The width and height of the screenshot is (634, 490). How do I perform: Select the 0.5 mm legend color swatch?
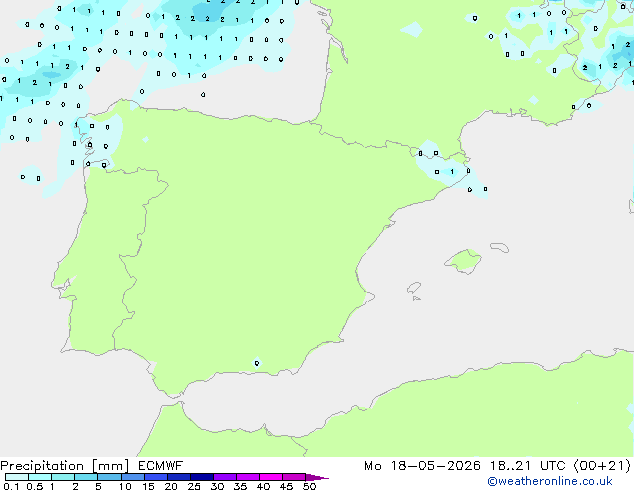[x=40, y=477]
